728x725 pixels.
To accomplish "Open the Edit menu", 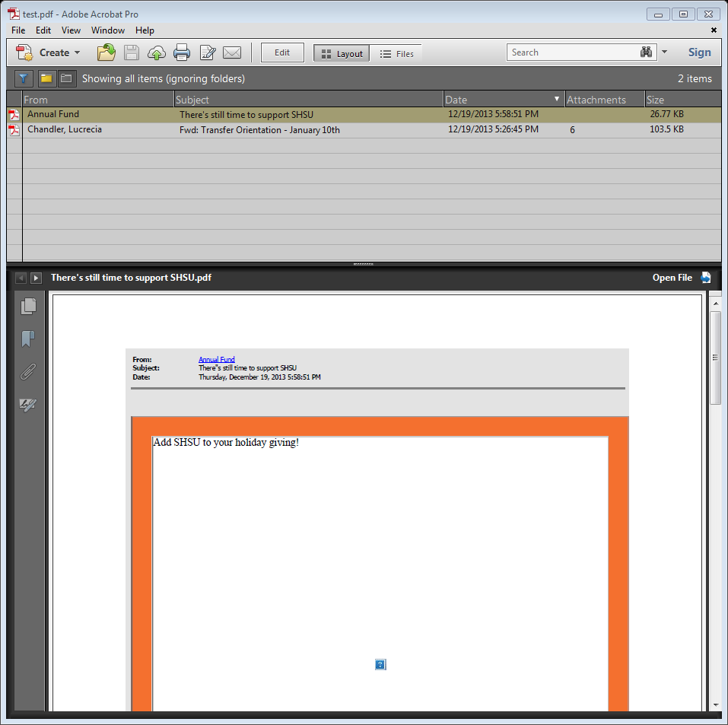I will point(43,30).
